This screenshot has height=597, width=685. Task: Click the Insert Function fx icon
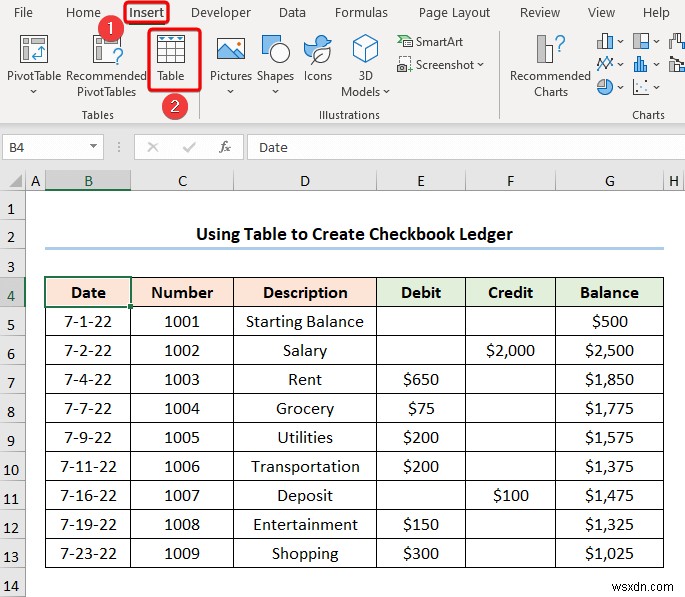point(225,147)
